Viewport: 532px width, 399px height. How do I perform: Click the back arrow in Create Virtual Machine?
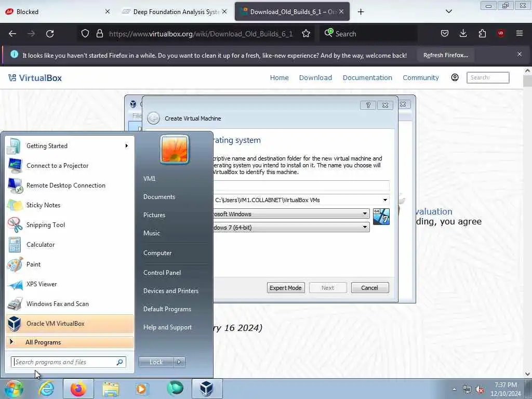pyautogui.click(x=153, y=118)
